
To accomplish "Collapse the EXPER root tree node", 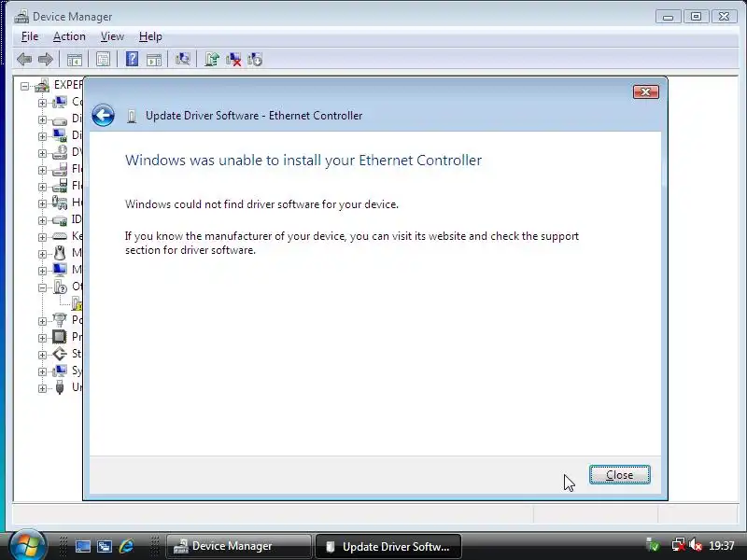I will pos(25,86).
